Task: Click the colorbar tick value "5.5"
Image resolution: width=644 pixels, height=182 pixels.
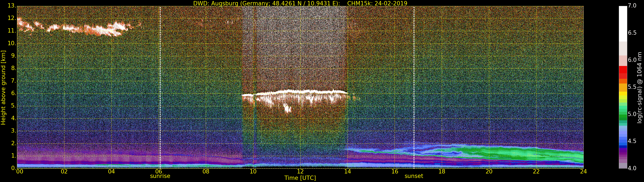Action: 632,87
